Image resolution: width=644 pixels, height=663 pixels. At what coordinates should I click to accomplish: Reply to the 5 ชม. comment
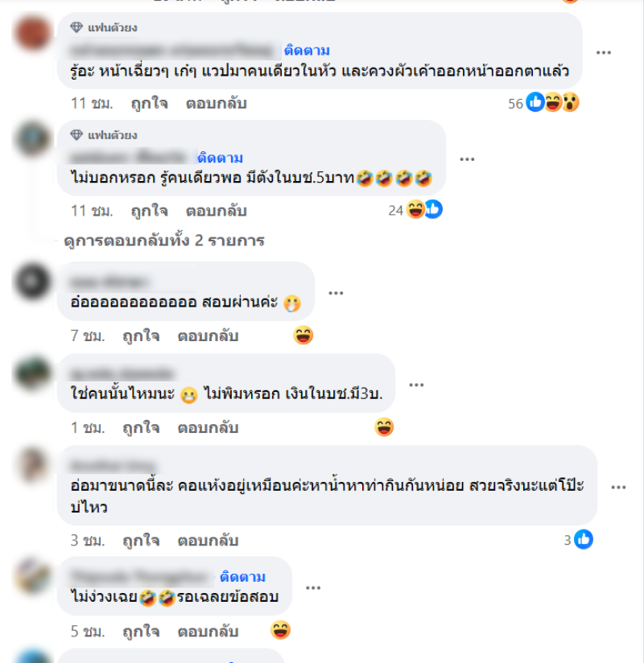tap(208, 632)
